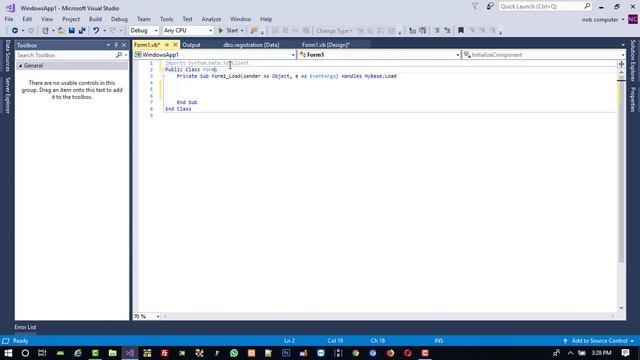
Task: Click the split editor handle above the scrollbar
Action: point(621,64)
